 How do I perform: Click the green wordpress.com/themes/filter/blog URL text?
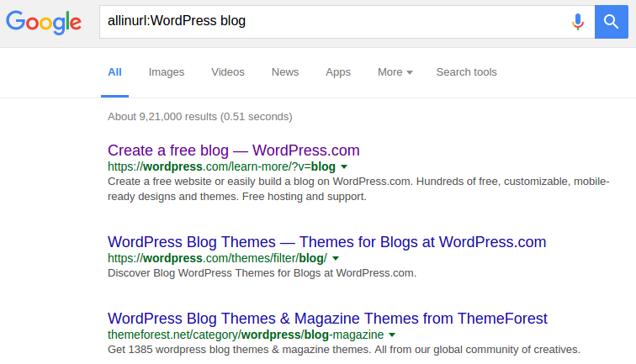tap(217, 258)
